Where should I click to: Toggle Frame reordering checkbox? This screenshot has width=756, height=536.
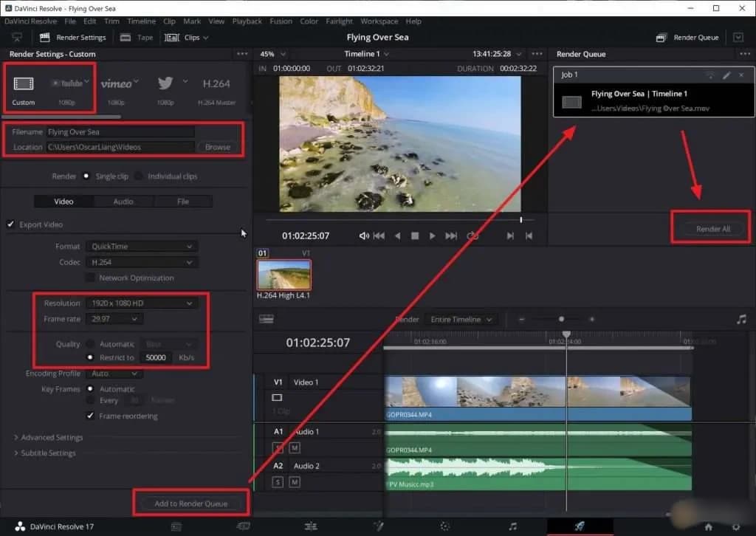click(90, 416)
